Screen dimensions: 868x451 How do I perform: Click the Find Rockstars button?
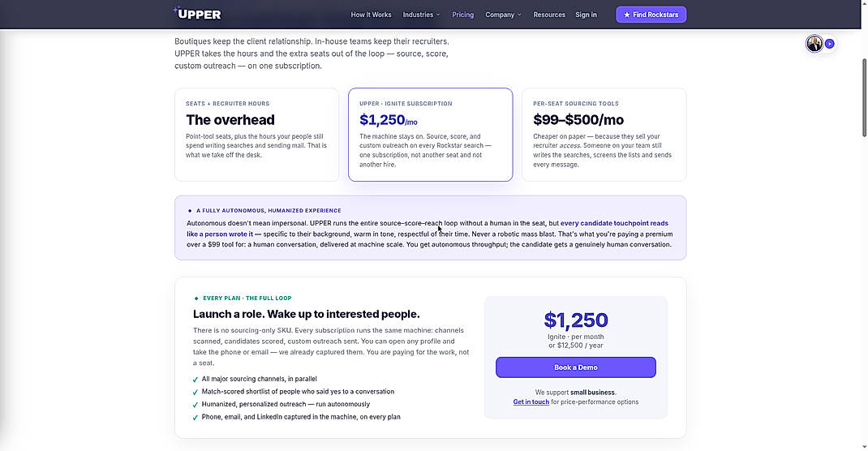pos(651,15)
